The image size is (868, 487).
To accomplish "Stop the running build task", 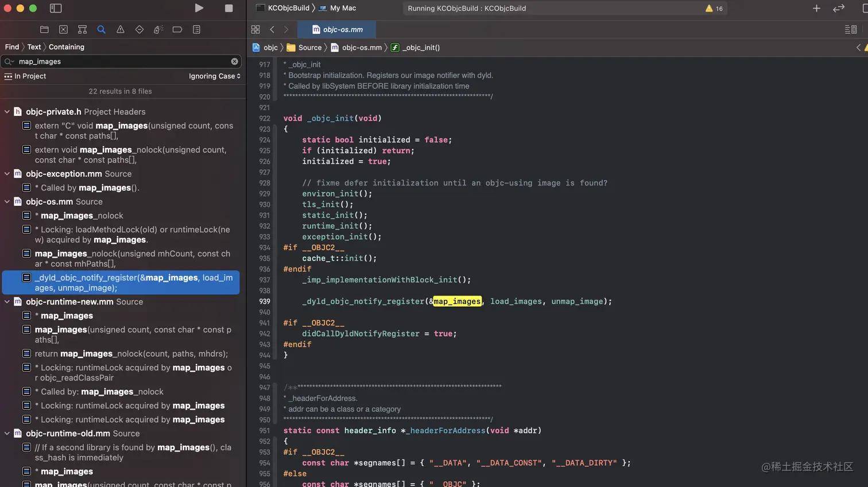I will pyautogui.click(x=228, y=8).
